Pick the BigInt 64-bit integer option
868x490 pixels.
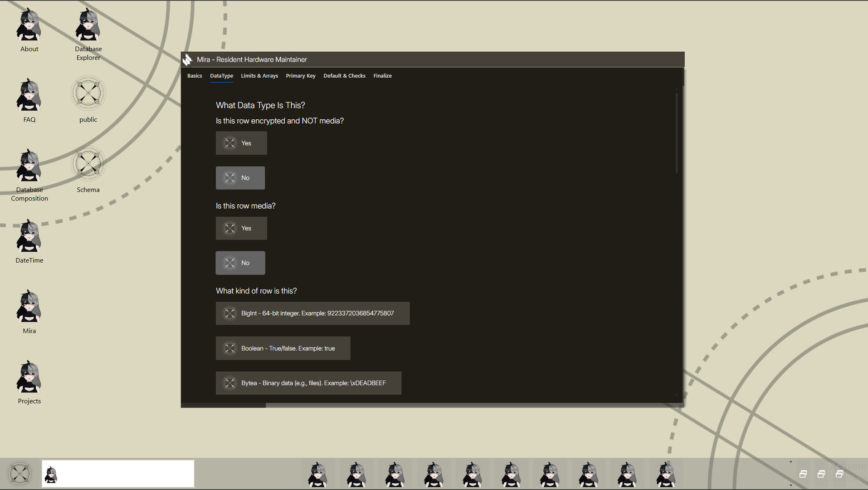click(x=312, y=313)
